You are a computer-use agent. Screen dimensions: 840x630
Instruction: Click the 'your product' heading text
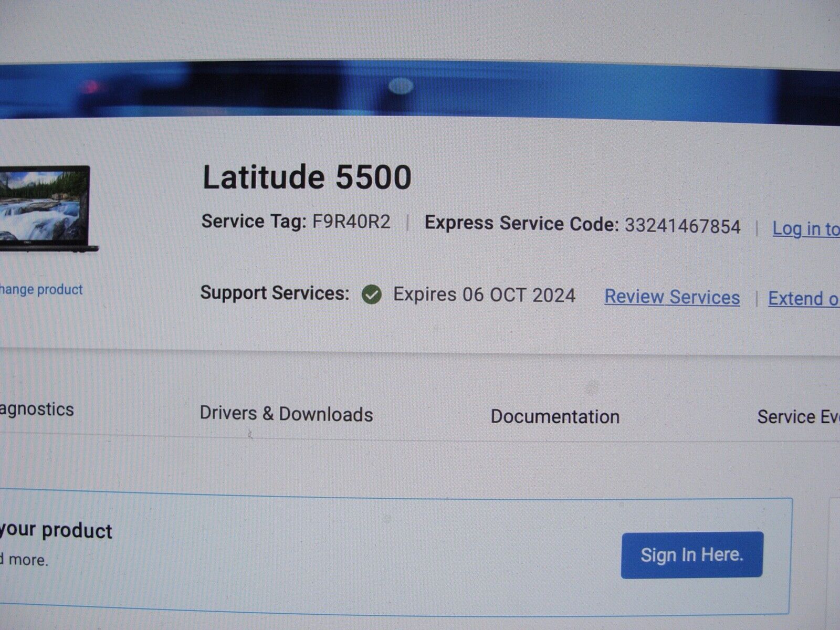coord(56,530)
